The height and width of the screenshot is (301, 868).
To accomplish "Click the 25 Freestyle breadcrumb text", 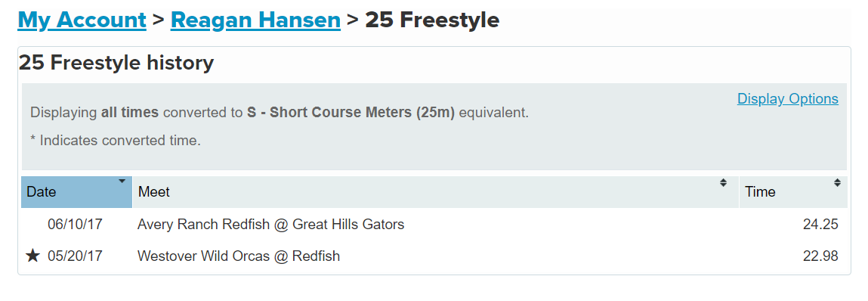I will coord(432,20).
